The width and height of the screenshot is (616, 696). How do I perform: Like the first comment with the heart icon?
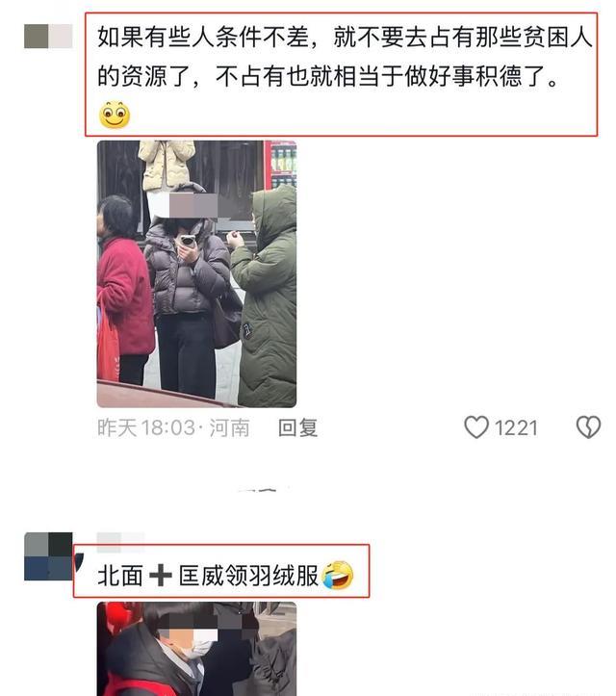pos(476,427)
